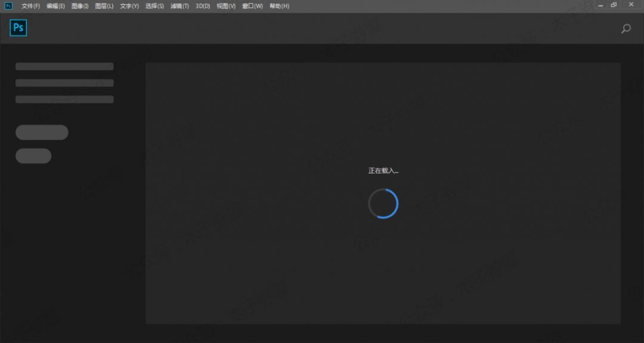Image resolution: width=644 pixels, height=343 pixels.
Task: Restore down the Photoshop window
Action: (x=614, y=5)
